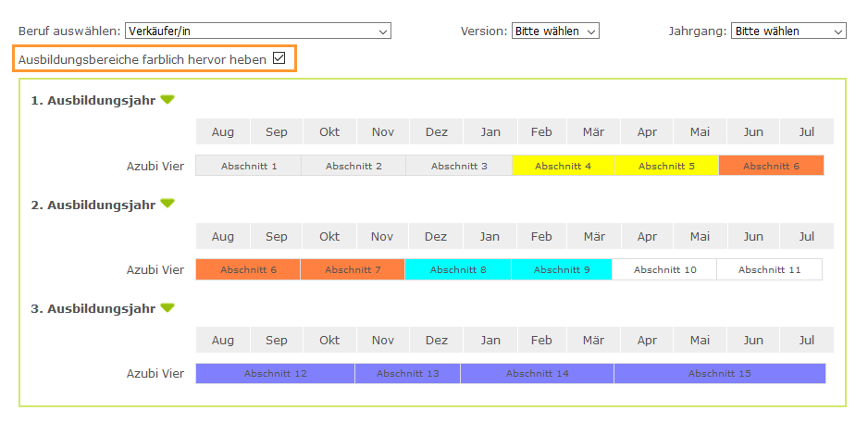
Task: Collapse the 2. Ausbildungsjahr green arrow
Action: (167, 204)
